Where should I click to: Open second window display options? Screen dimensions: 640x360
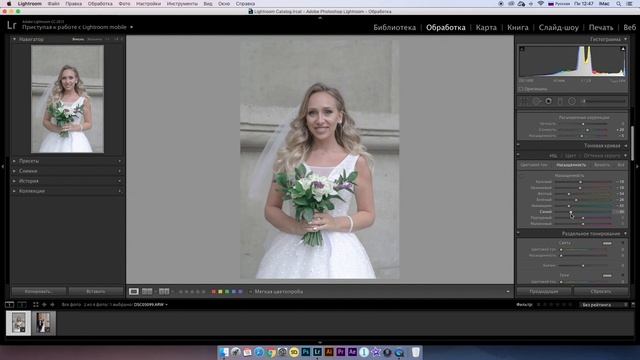(22, 304)
